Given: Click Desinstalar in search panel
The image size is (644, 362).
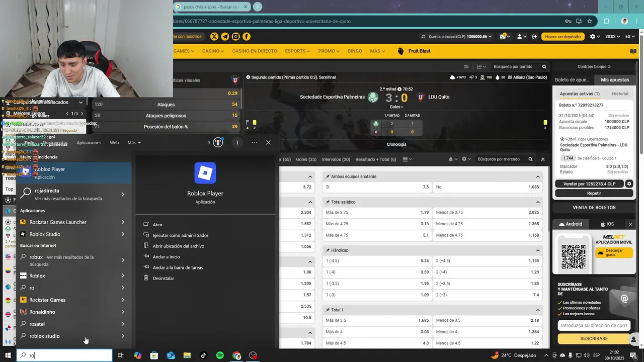Looking at the screenshot, I should coord(163,278).
